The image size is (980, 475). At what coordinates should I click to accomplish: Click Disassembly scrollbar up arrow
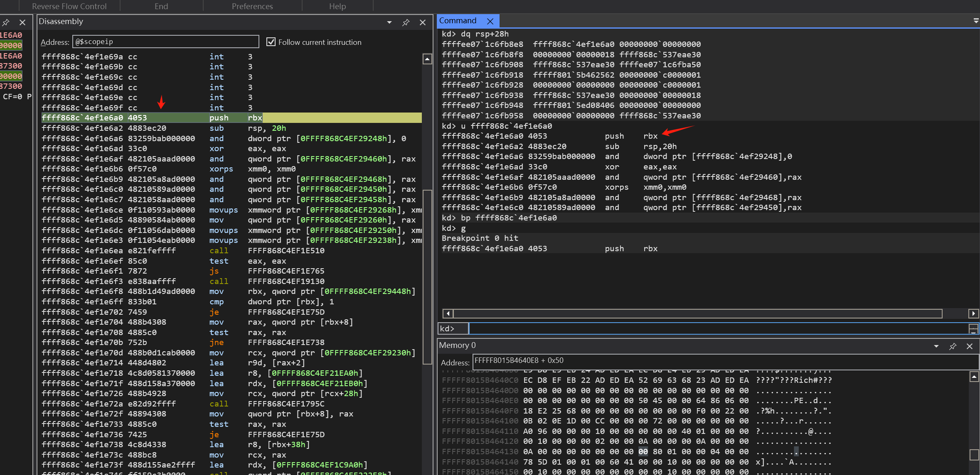(427, 59)
